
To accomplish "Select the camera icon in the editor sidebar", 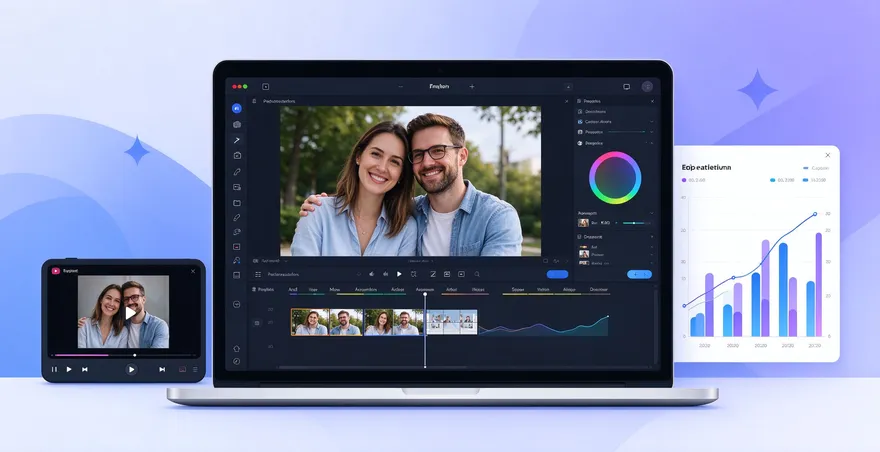I will click(x=236, y=125).
